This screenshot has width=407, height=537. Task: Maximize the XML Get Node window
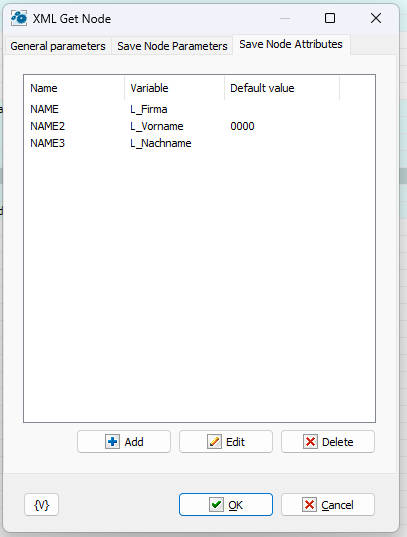tap(330, 18)
